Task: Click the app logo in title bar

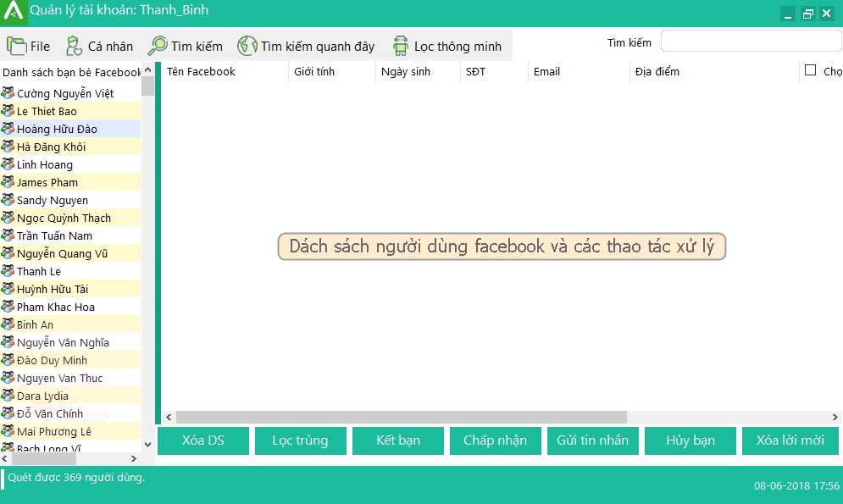Action: [x=14, y=12]
